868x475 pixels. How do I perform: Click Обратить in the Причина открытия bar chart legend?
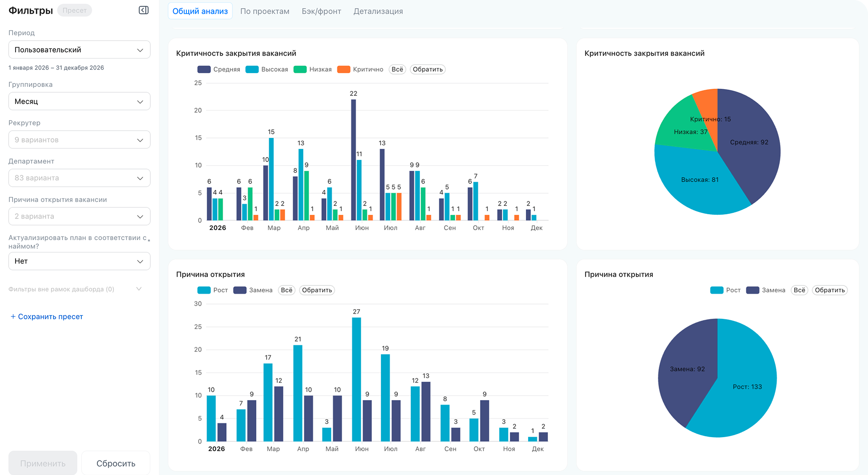[x=317, y=290]
